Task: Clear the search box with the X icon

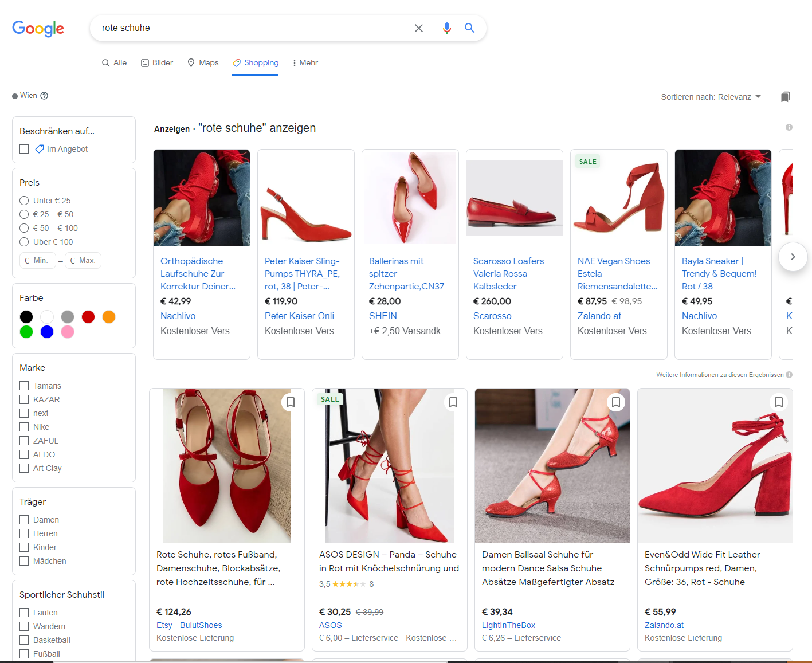Action: coord(419,28)
